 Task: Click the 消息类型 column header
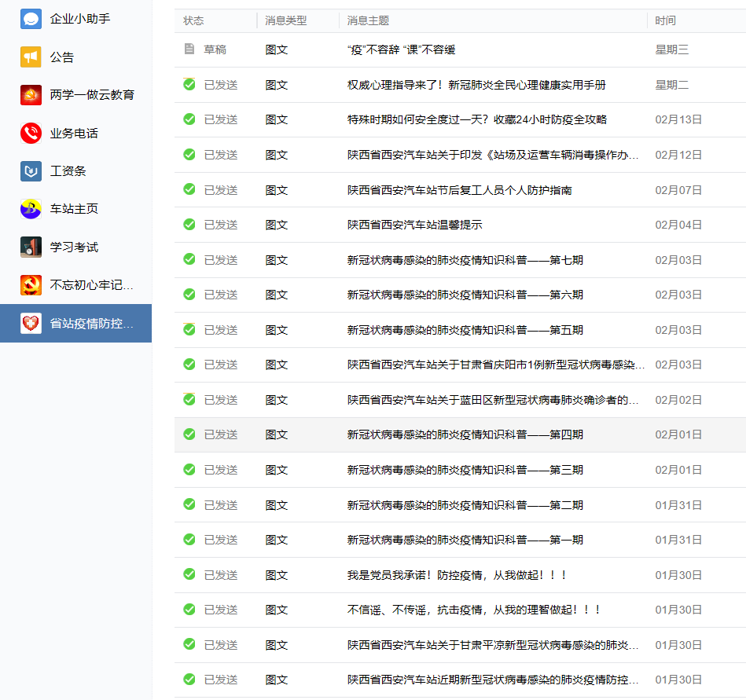point(286,21)
